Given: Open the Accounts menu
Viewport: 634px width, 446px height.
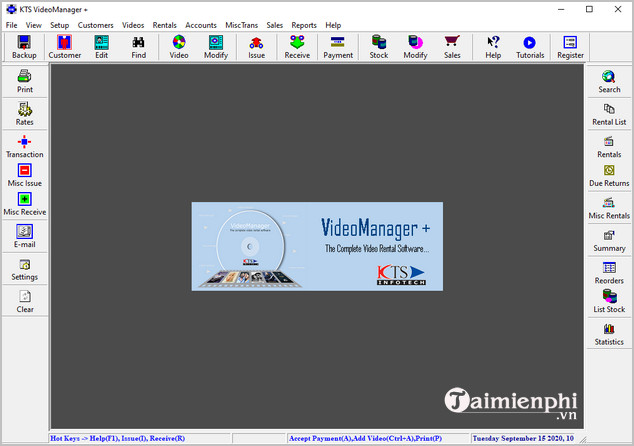Looking at the screenshot, I should click(x=201, y=25).
